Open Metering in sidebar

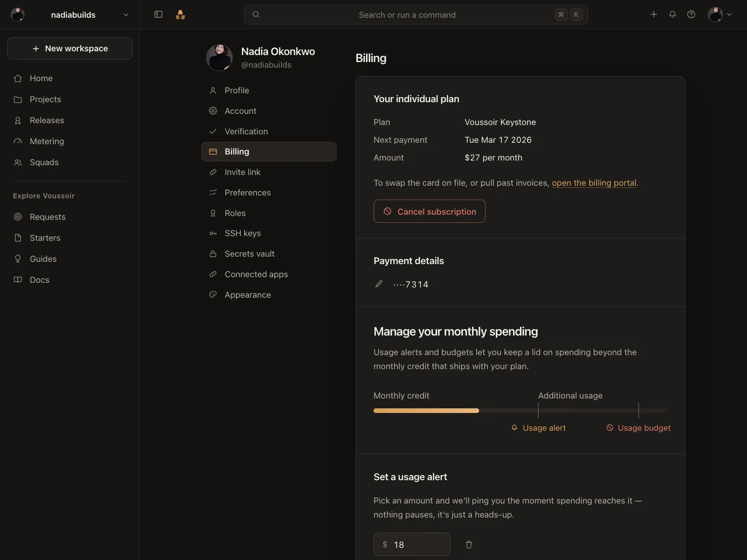coord(70,141)
